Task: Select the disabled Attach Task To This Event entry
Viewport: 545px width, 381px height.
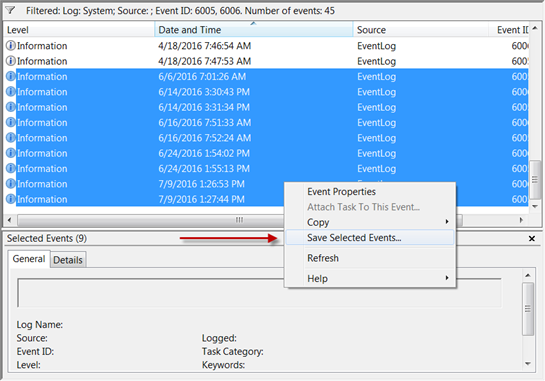Action: 370,207
